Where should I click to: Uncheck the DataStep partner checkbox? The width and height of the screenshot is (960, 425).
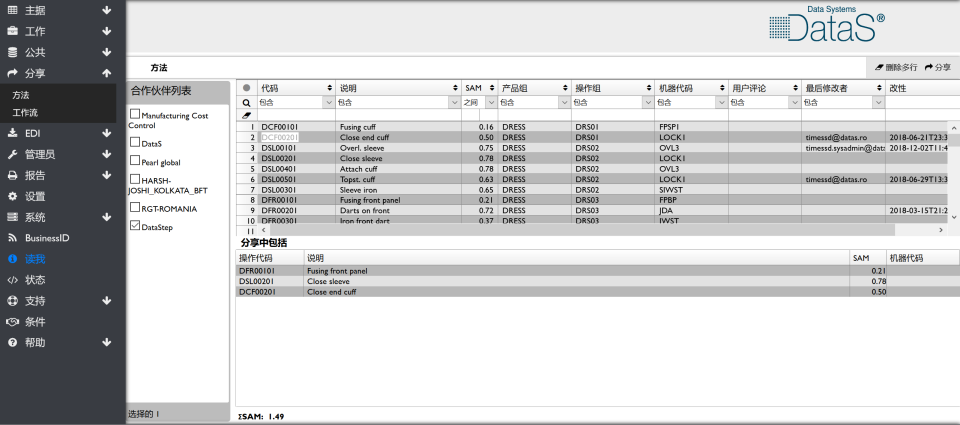point(135,225)
